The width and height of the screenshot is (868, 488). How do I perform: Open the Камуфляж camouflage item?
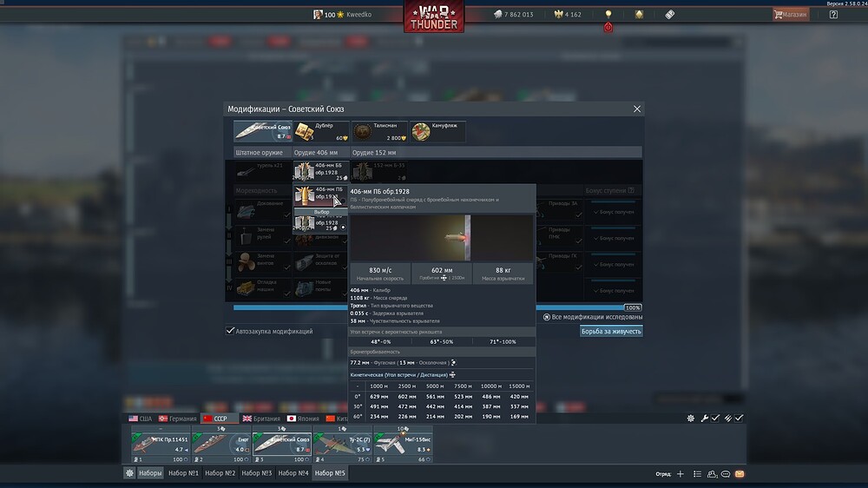(437, 131)
